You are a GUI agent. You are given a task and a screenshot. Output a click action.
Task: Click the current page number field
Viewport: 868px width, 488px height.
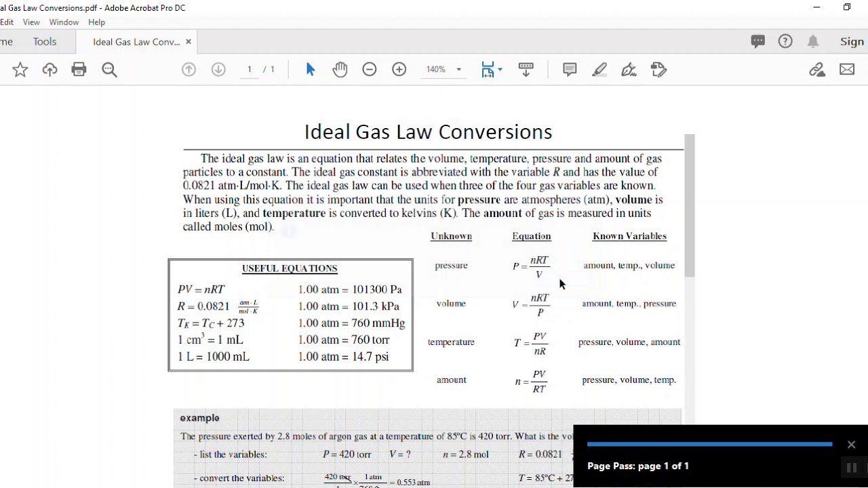point(250,69)
